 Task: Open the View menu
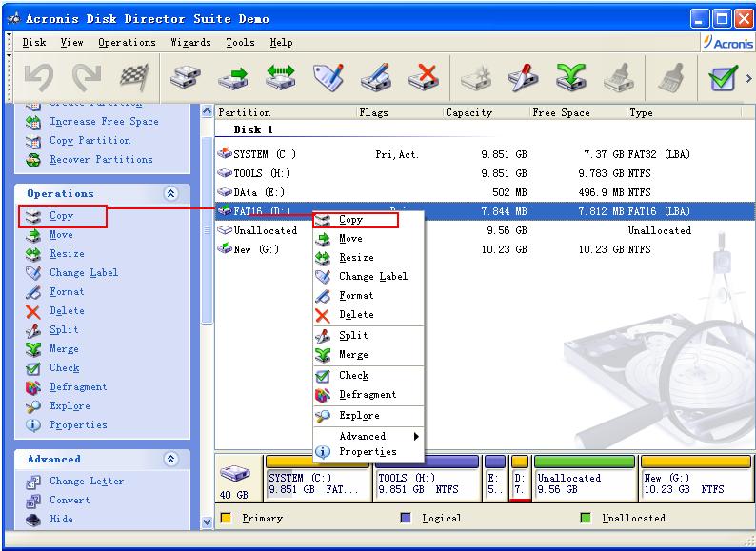point(71,43)
